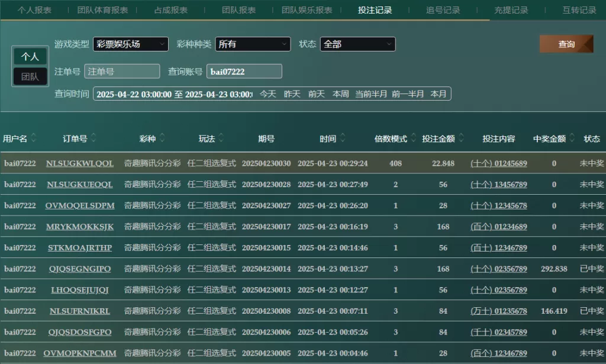Viewport: 606px width, 364px height.
Task: Focus the 注单号 input field
Action: tap(122, 72)
